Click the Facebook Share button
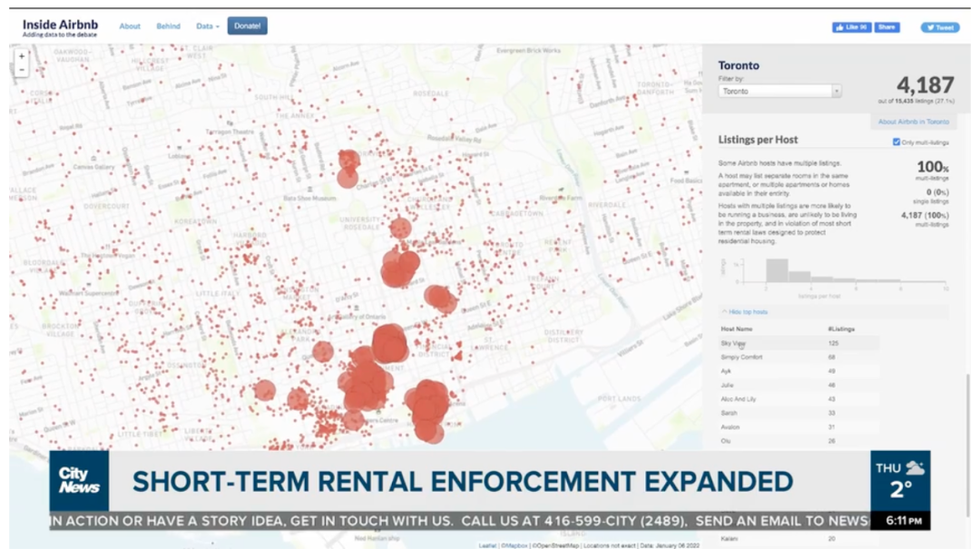The width and height of the screenshot is (980, 559). (x=887, y=27)
